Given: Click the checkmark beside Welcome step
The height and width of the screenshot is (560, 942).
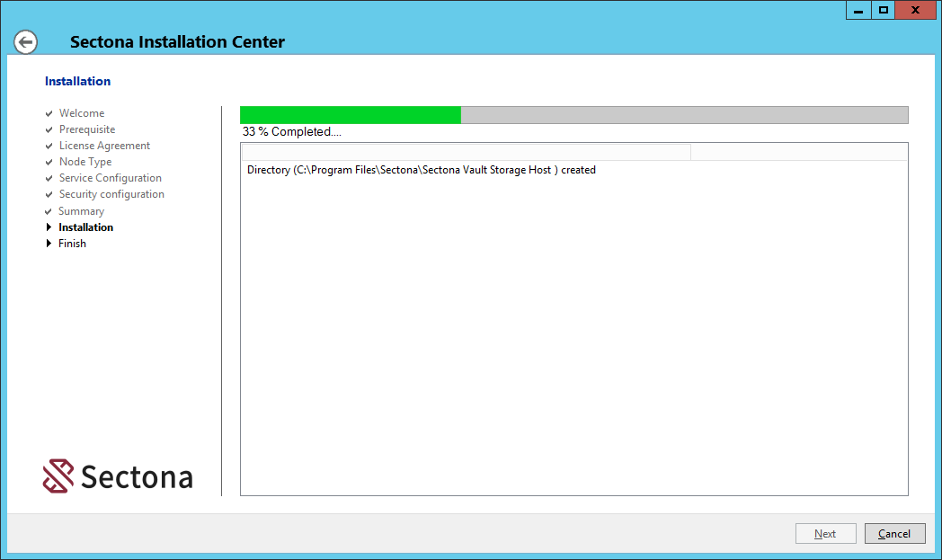Looking at the screenshot, I should tap(49, 112).
